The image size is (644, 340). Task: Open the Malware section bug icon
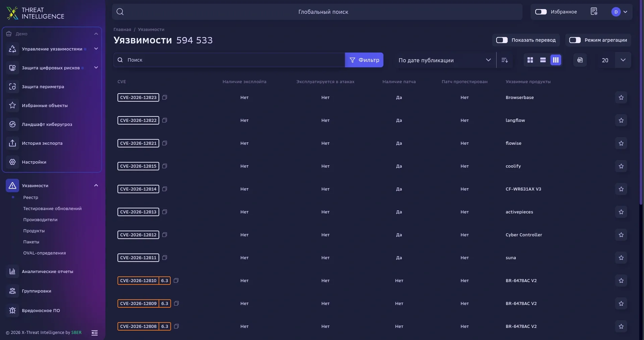click(12, 310)
